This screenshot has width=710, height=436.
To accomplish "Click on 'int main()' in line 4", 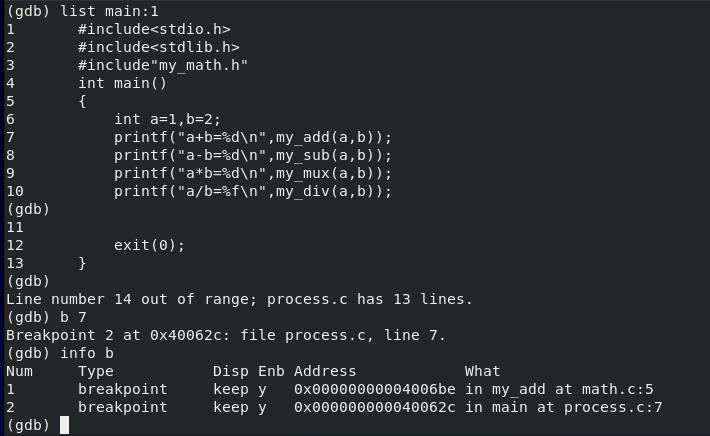I will (x=122, y=83).
